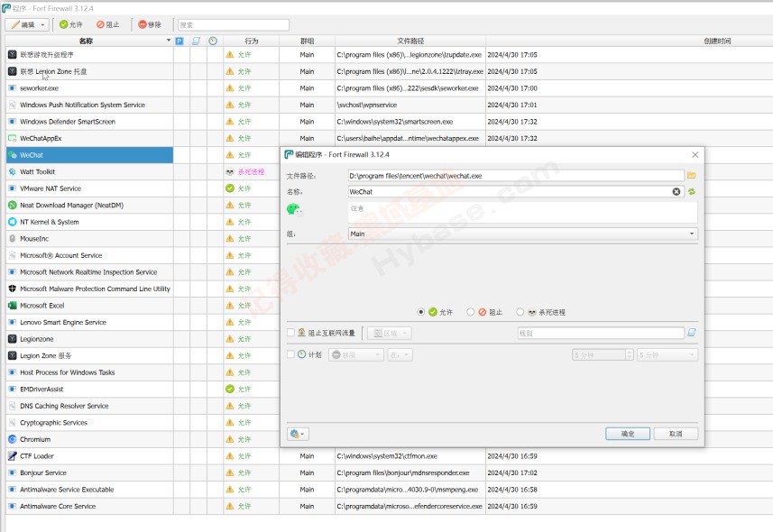Click the WeChat app icon in the dialog
The height and width of the screenshot is (532, 773).
[x=294, y=209]
